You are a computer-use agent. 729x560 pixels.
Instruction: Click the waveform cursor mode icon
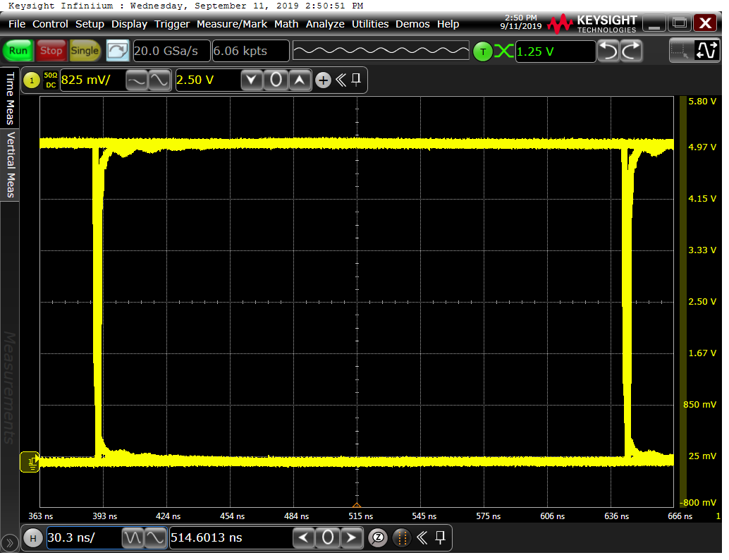pos(706,51)
